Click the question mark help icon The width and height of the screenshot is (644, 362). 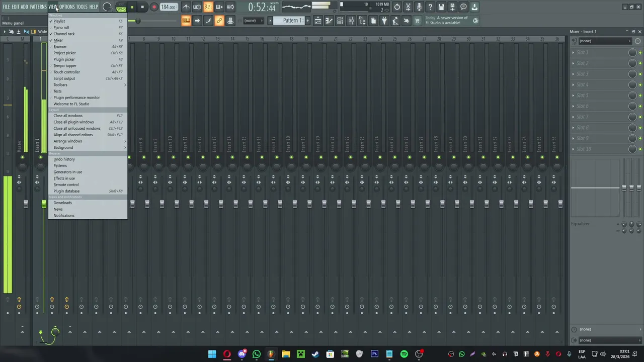(x=430, y=7)
